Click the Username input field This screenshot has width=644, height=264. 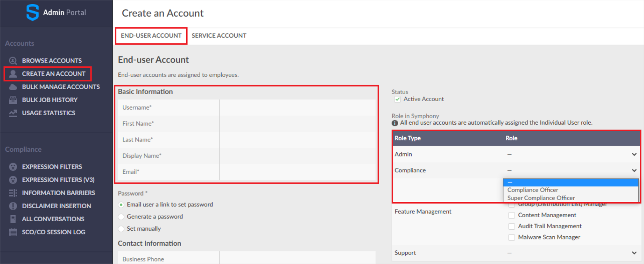point(297,107)
